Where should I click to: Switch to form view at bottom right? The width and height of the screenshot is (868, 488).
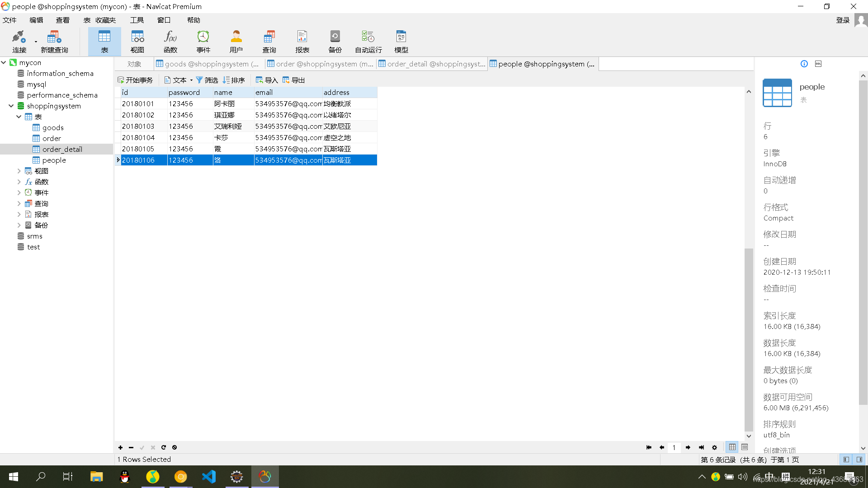click(745, 447)
